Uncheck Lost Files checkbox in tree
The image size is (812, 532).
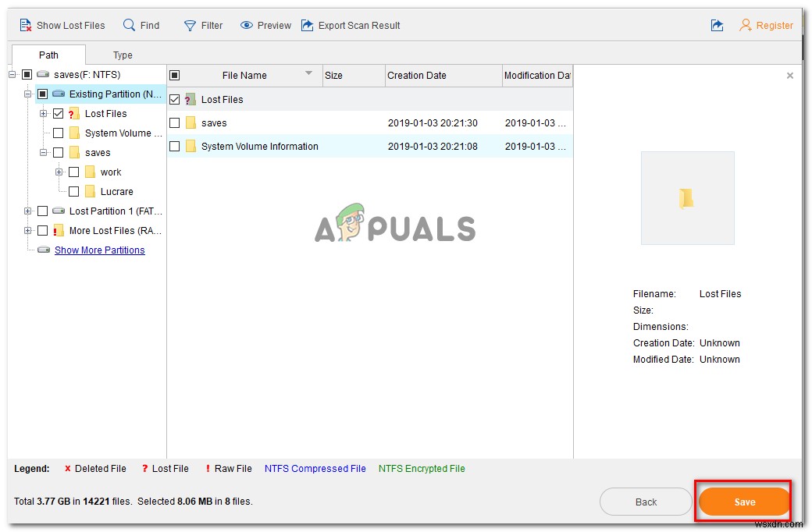(58, 113)
